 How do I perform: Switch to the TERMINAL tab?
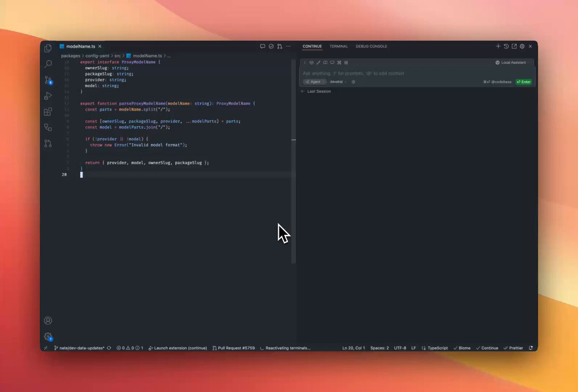[x=339, y=46]
